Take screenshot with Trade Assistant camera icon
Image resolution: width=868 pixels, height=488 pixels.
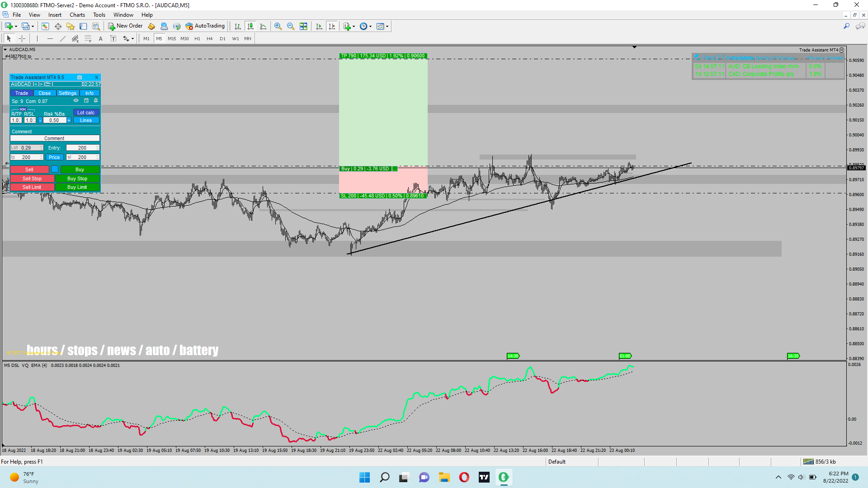[80, 77]
